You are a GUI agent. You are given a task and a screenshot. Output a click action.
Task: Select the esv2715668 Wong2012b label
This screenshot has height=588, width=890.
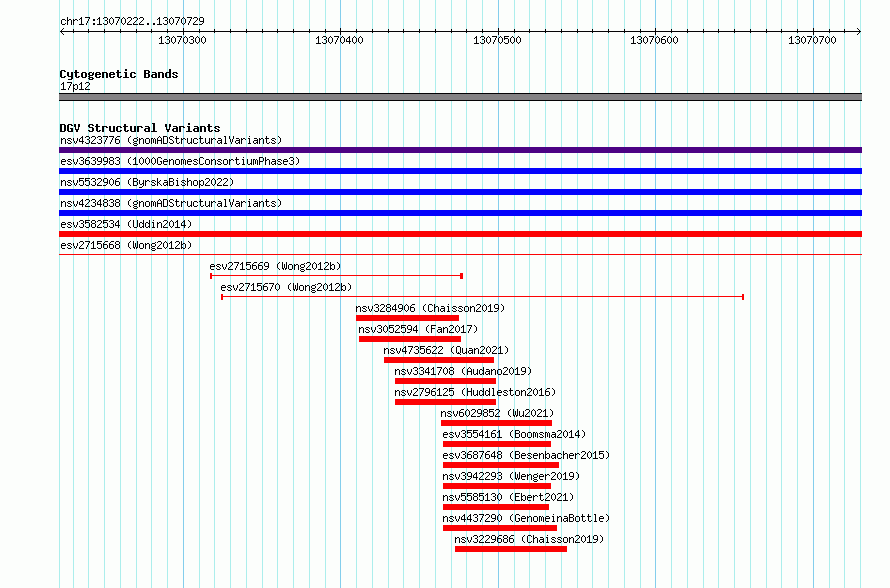[126, 245]
